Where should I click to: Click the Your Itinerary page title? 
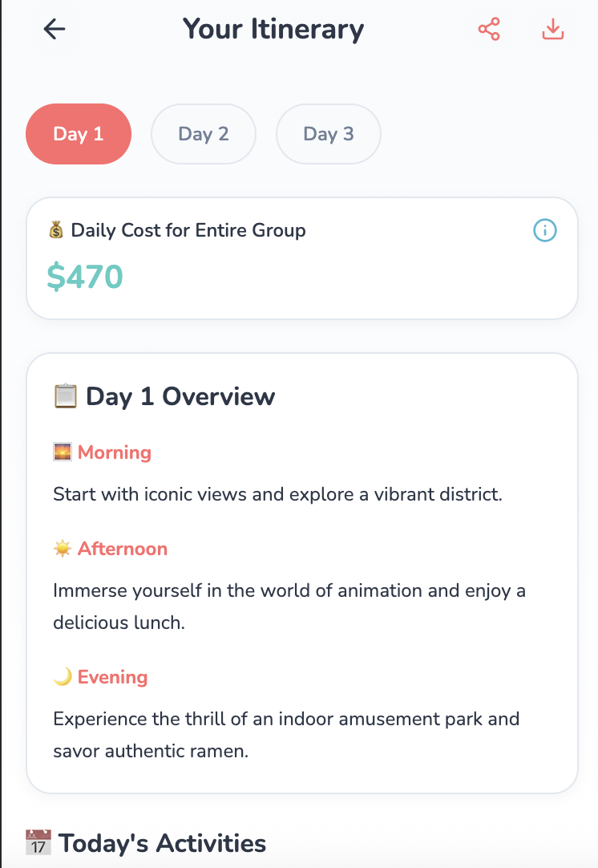pos(273,30)
